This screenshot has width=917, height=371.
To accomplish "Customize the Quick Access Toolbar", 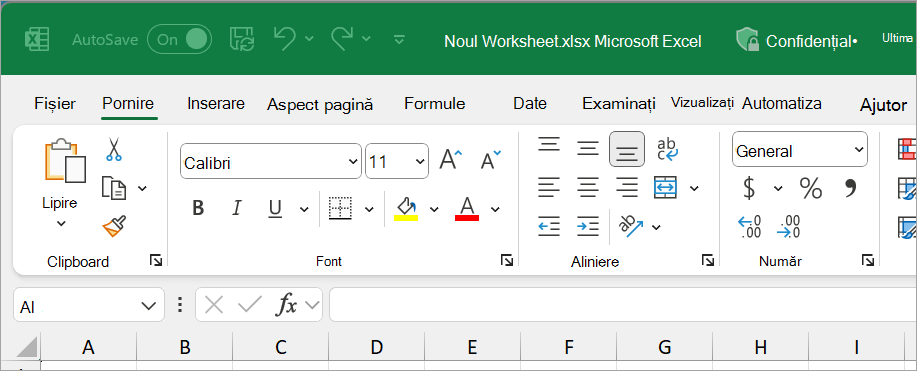I will click(399, 39).
